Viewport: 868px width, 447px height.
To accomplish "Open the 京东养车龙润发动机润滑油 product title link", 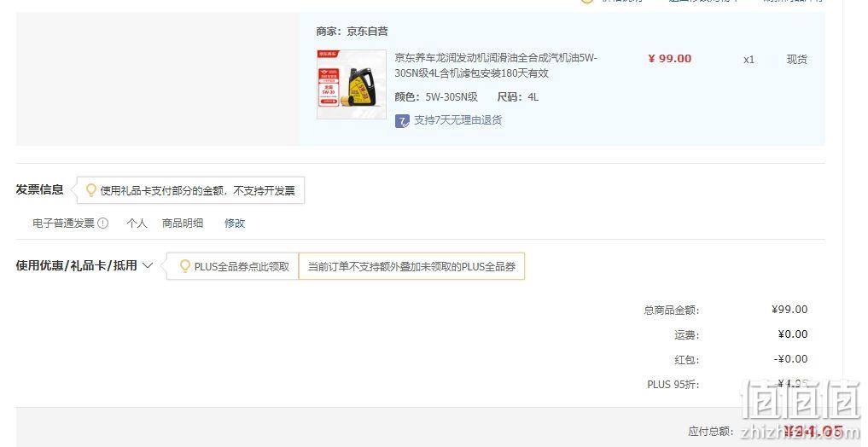I will click(x=496, y=66).
